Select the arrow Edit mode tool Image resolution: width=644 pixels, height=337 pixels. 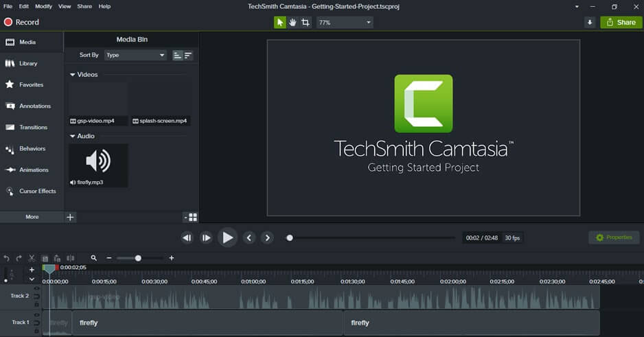pos(279,23)
